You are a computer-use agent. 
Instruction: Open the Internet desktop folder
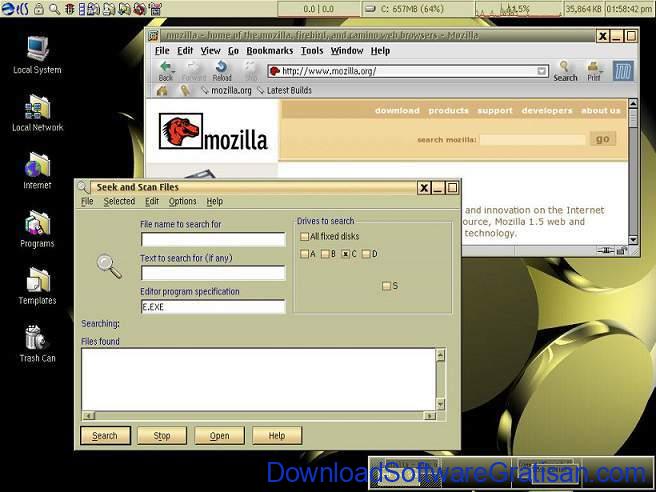(x=37, y=171)
